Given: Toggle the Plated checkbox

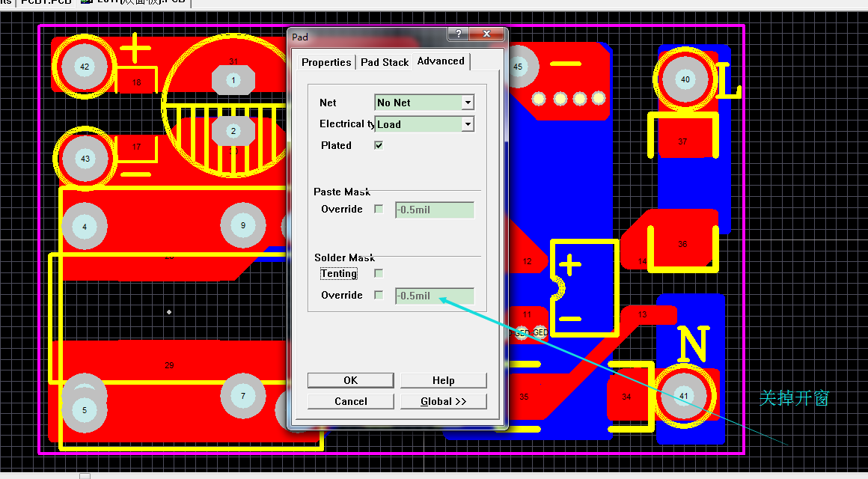Looking at the screenshot, I should (x=379, y=145).
